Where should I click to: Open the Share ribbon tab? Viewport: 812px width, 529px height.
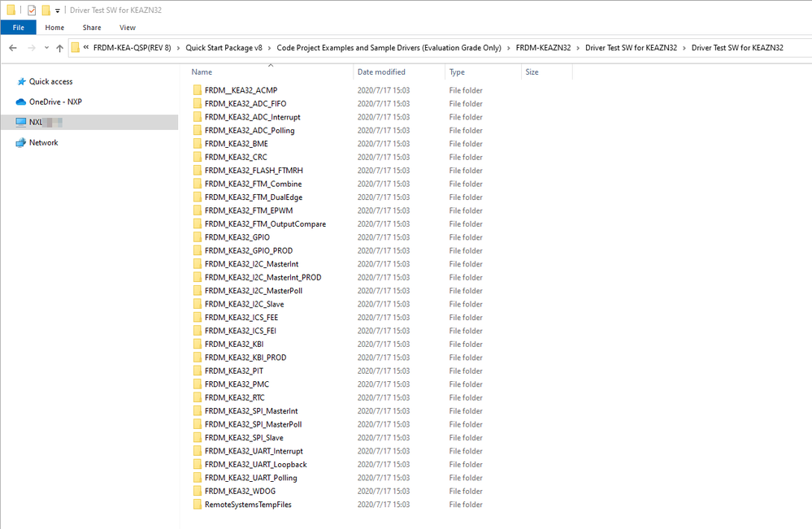click(92, 28)
